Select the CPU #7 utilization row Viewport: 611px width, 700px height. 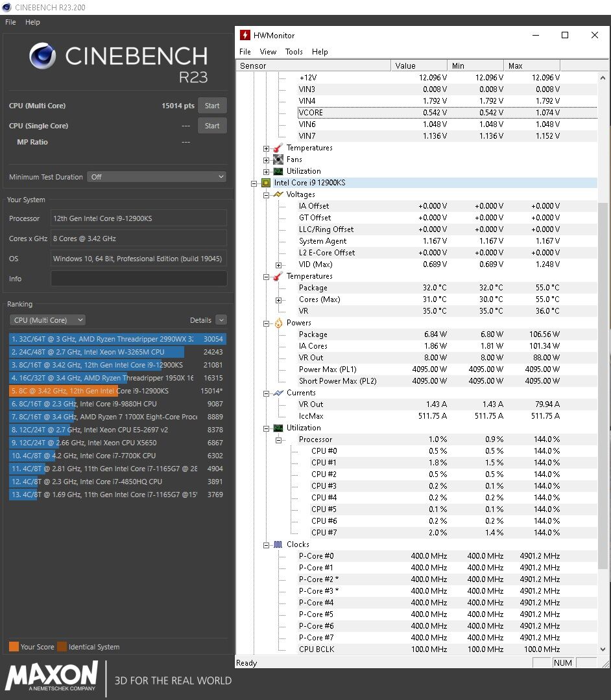pos(453,533)
